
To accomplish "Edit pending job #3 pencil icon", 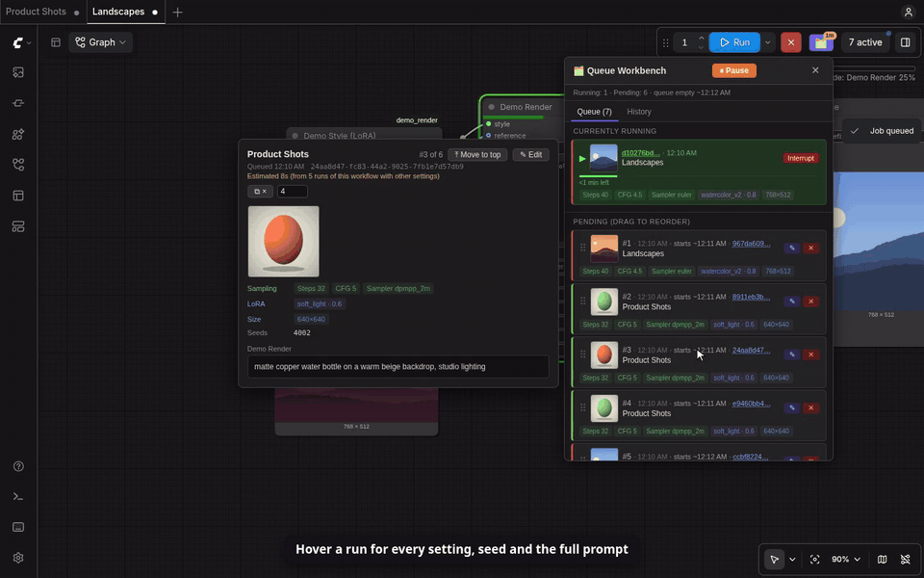I will [x=792, y=355].
